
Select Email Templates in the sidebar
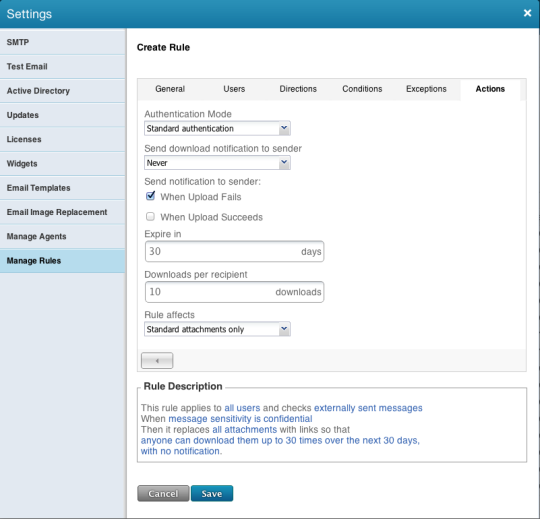click(x=62, y=188)
